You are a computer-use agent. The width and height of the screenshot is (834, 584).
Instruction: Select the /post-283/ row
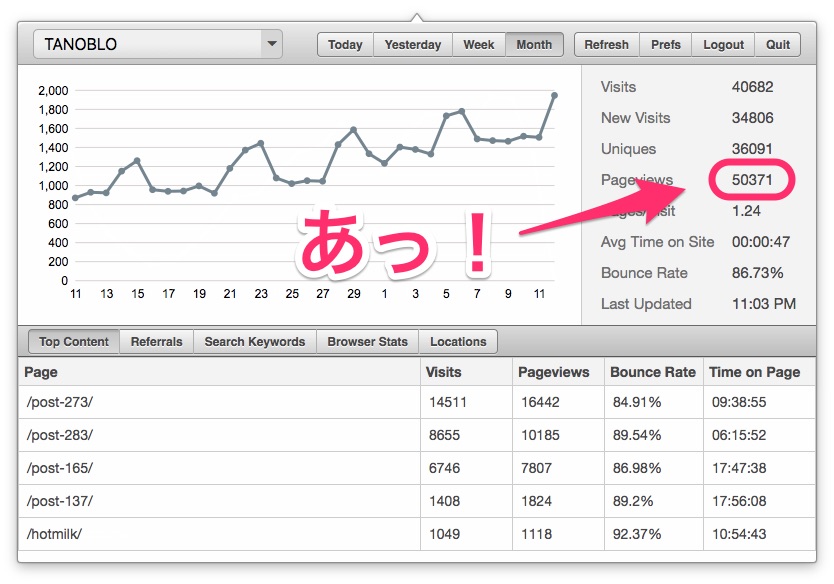[417, 435]
